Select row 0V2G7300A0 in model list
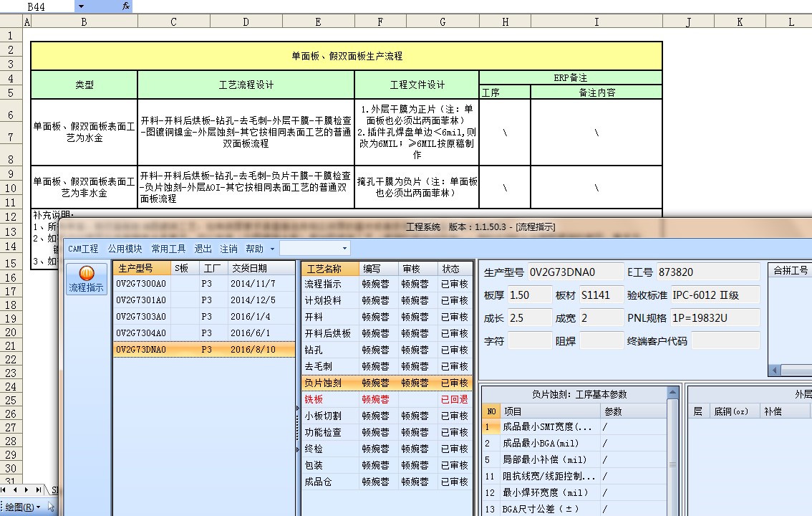 coord(204,283)
